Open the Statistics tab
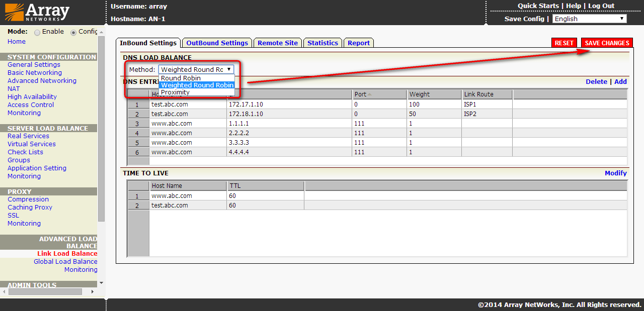644x311 pixels. coord(323,43)
